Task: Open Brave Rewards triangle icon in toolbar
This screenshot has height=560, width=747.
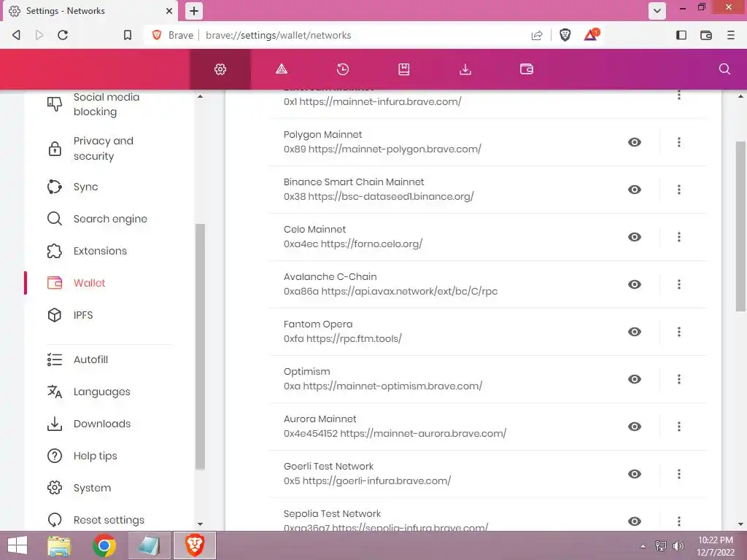Action: pos(282,69)
